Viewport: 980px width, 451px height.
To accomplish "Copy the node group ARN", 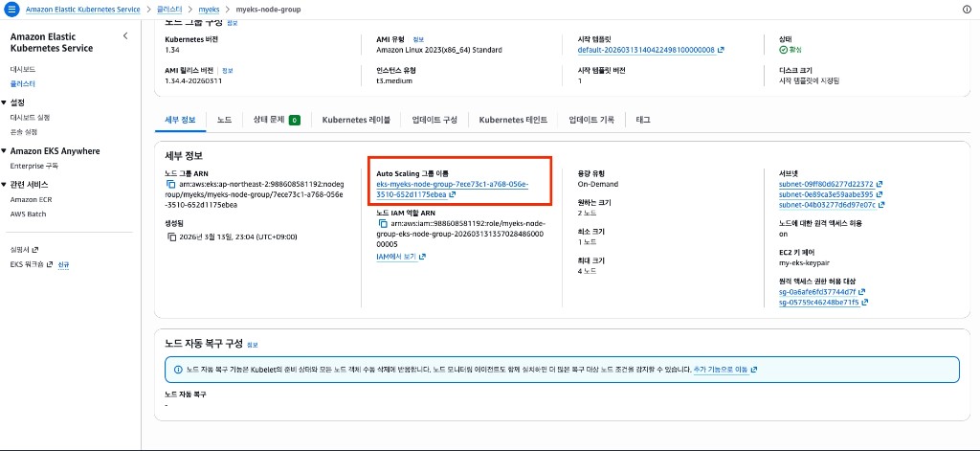I will (169, 183).
